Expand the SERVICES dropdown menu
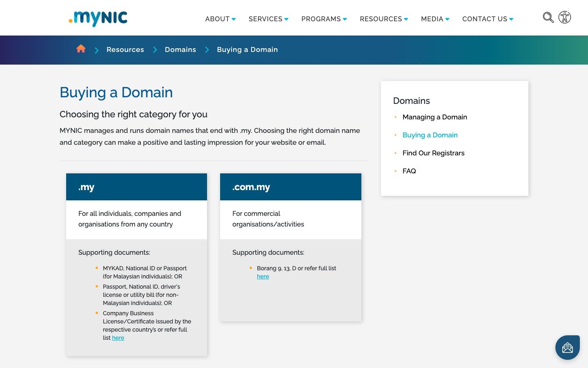This screenshot has height=368, width=588. 269,19
